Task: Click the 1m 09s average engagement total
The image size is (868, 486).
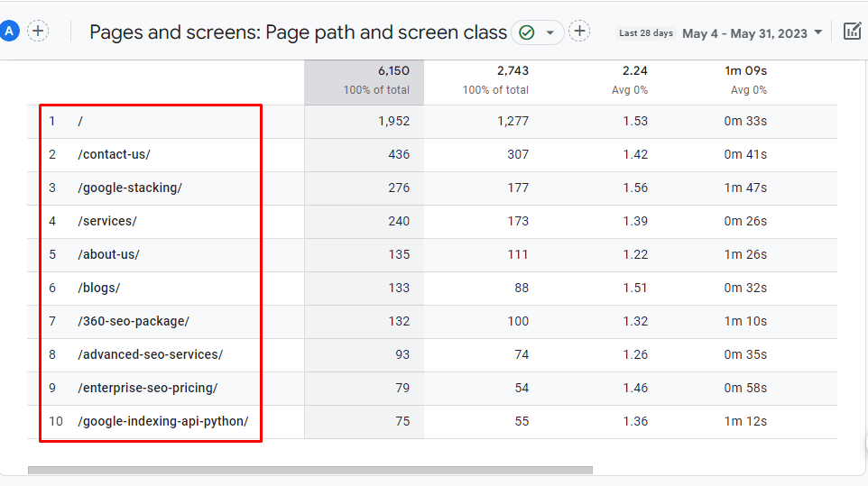Action: 745,70
